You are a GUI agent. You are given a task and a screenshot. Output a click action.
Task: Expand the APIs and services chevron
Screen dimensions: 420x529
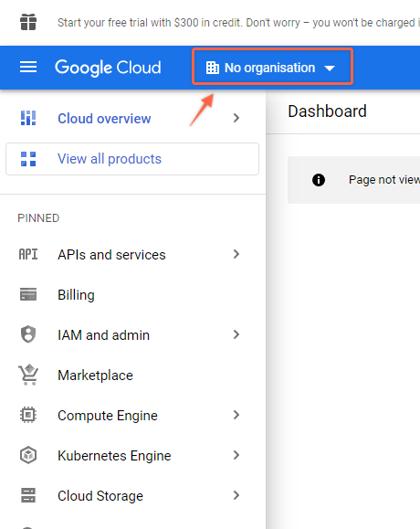[236, 254]
